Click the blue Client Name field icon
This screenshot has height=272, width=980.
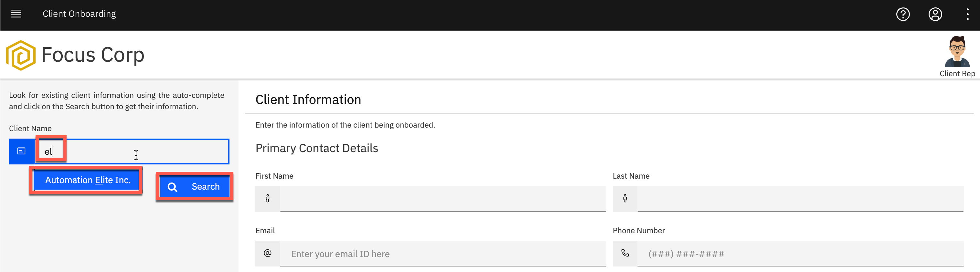pyautogui.click(x=22, y=152)
